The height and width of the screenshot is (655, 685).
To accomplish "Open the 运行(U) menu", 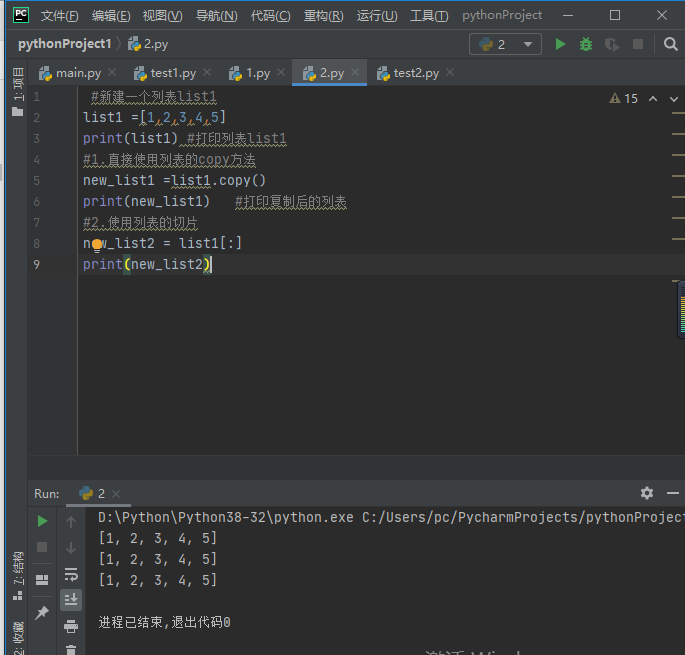I will [377, 16].
